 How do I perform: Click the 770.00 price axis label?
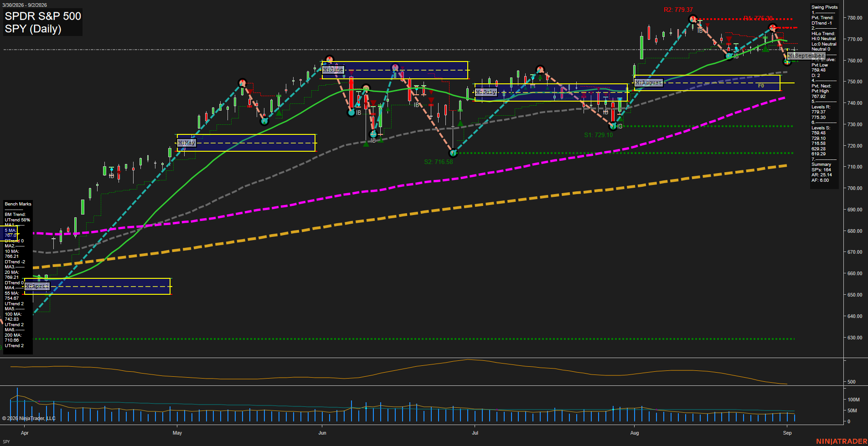coord(855,39)
